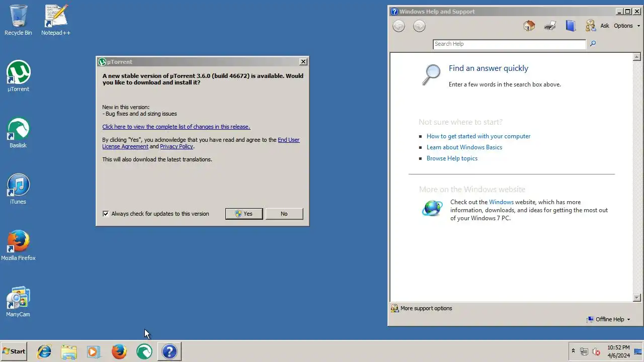
Task: Click the taskbar clock showing 10:52 PM
Action: pyautogui.click(x=618, y=351)
